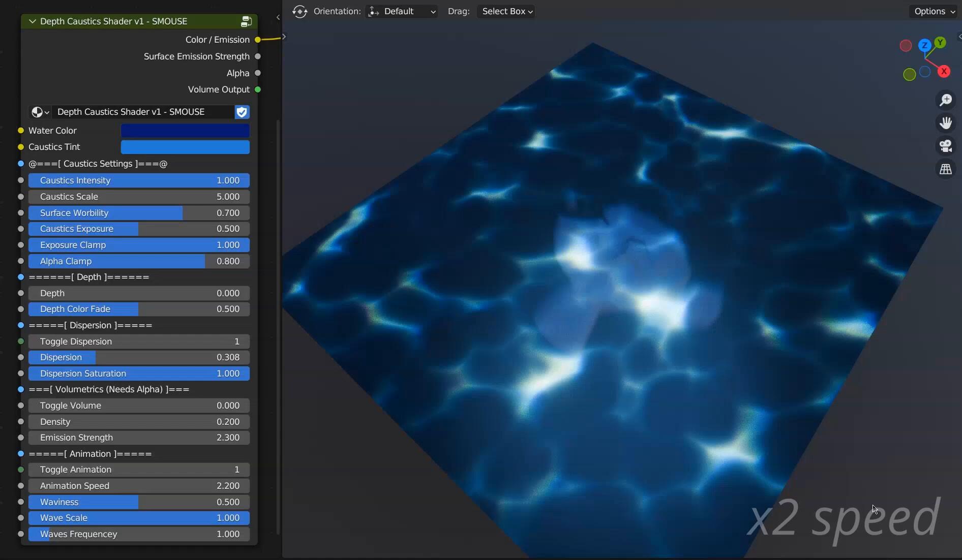Click the Caustics Tint color swatch

tap(185, 147)
